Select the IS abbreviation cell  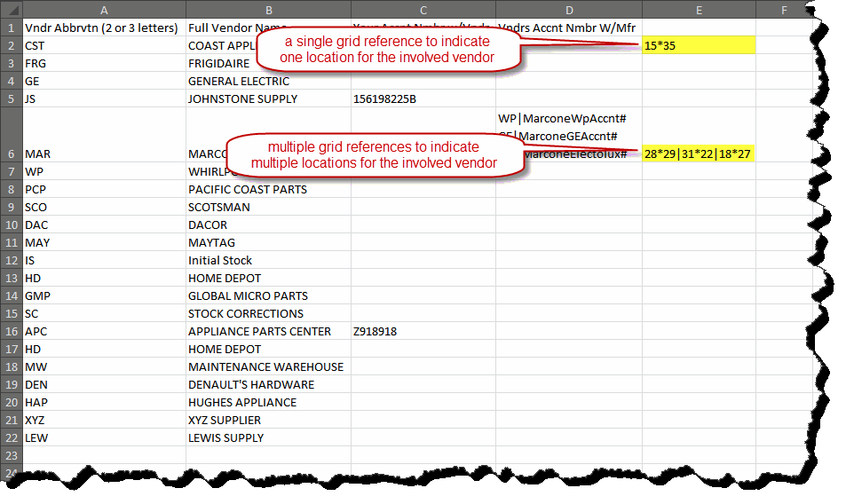[104, 260]
